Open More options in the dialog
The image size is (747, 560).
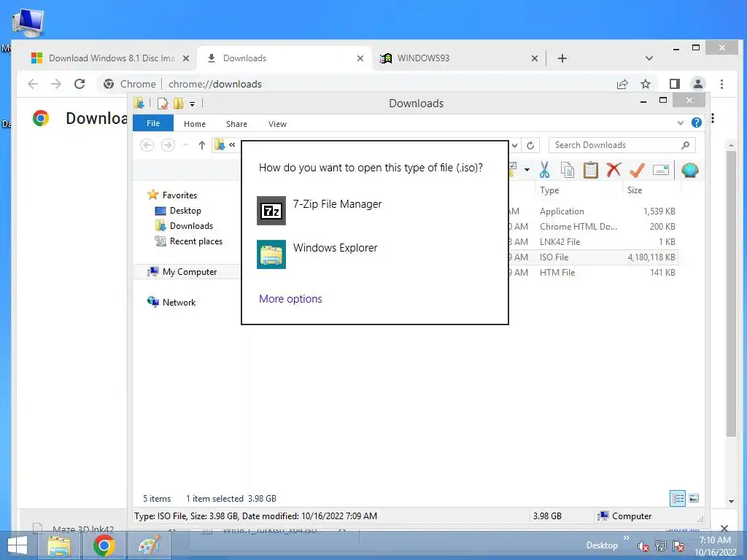[x=290, y=298]
